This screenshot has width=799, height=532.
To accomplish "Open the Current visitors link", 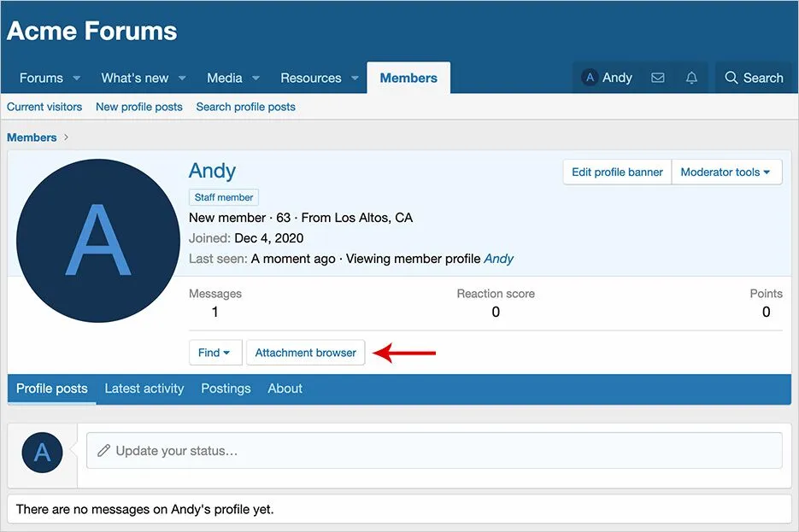I will pyautogui.click(x=44, y=107).
